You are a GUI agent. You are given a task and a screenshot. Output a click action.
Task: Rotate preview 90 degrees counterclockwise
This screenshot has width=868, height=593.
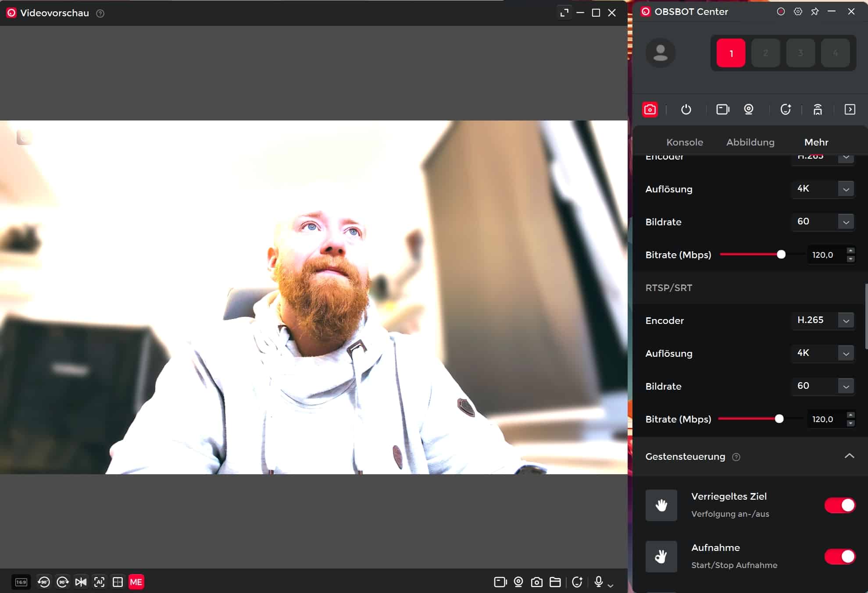pyautogui.click(x=43, y=582)
